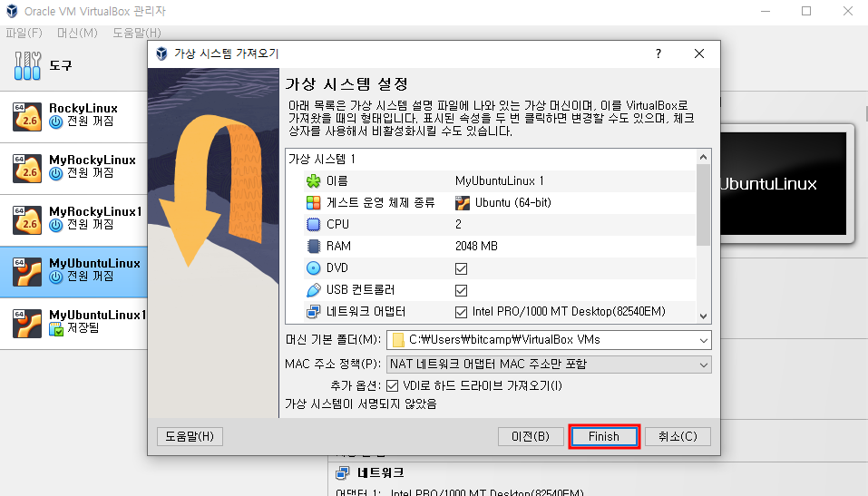The image size is (868, 496).
Task: Toggle Import hard drives as VDI checkbox
Action: click(393, 386)
